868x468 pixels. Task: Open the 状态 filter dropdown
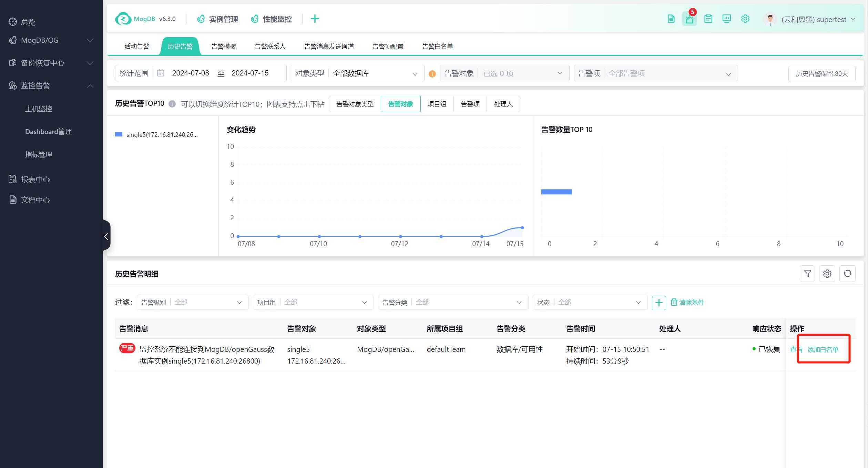(x=590, y=302)
